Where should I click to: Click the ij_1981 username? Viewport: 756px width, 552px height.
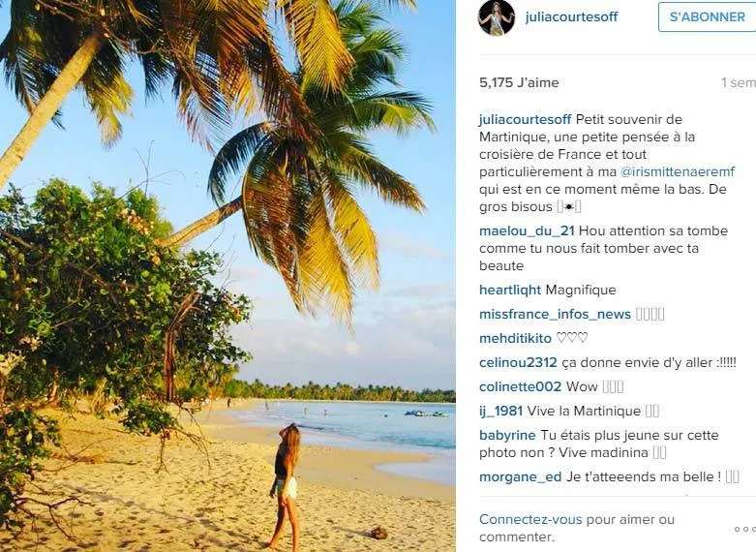click(x=500, y=411)
